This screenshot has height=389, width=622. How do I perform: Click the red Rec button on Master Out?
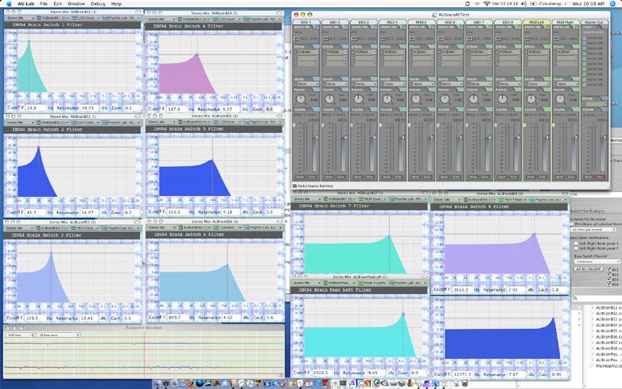(x=601, y=177)
